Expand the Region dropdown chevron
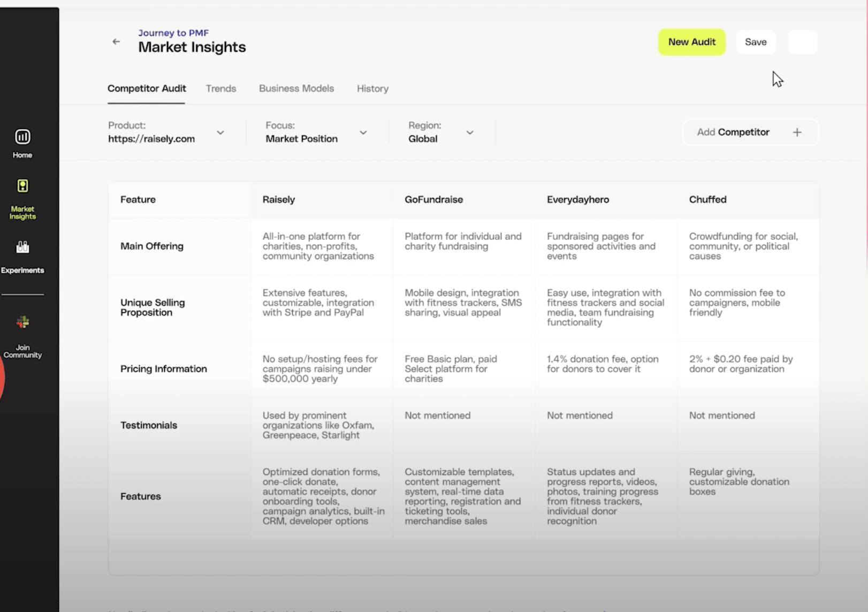 470,132
